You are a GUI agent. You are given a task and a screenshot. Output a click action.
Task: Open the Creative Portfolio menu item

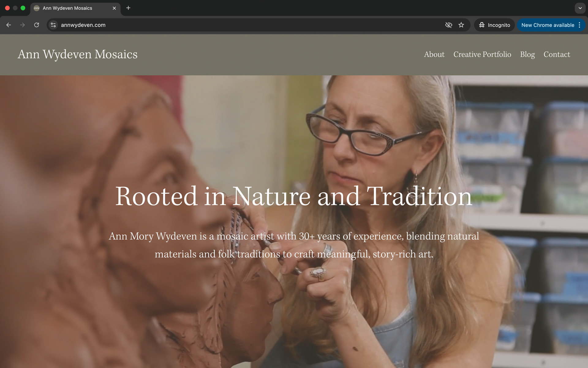click(x=482, y=54)
